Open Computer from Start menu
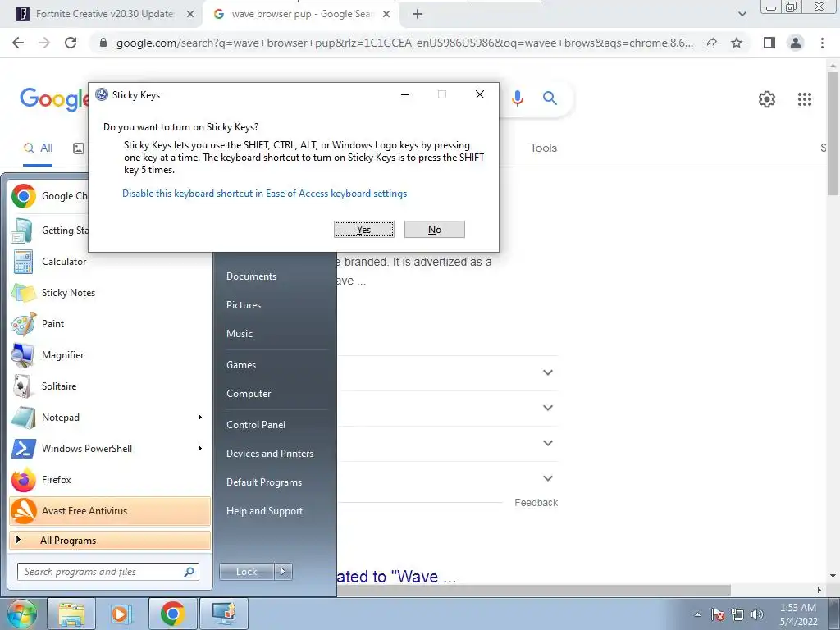 click(249, 394)
